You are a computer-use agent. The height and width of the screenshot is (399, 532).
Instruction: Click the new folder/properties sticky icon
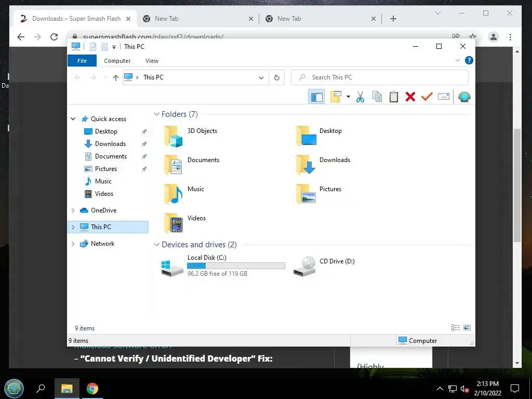coord(336,97)
